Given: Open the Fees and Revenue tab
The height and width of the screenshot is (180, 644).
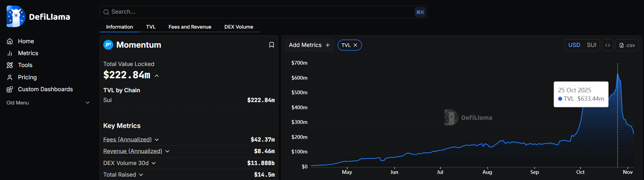Looking at the screenshot, I should tap(190, 27).
